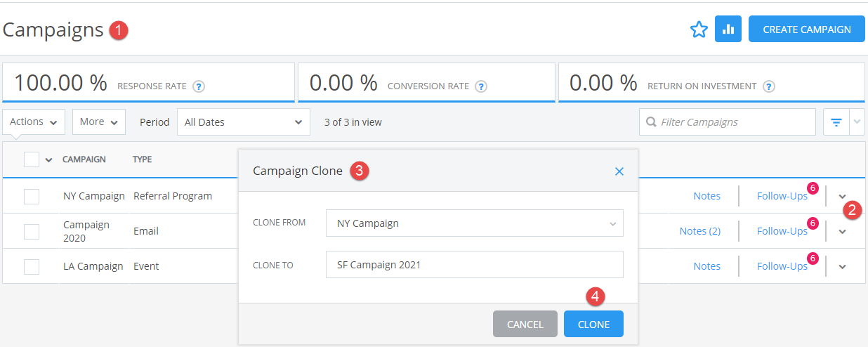Click the Clone button
Viewport: 868px width, 347px height.
pyautogui.click(x=593, y=325)
